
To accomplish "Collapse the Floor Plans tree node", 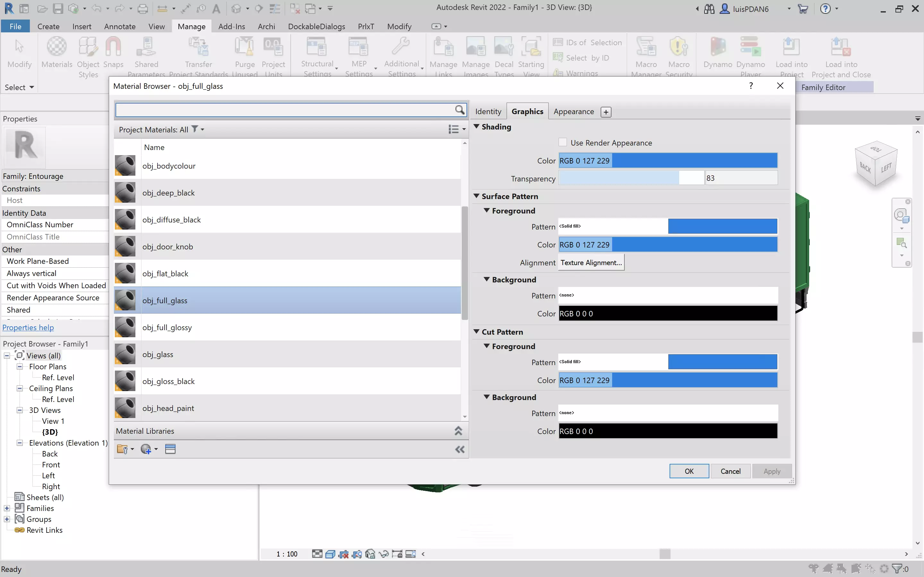I will point(20,366).
